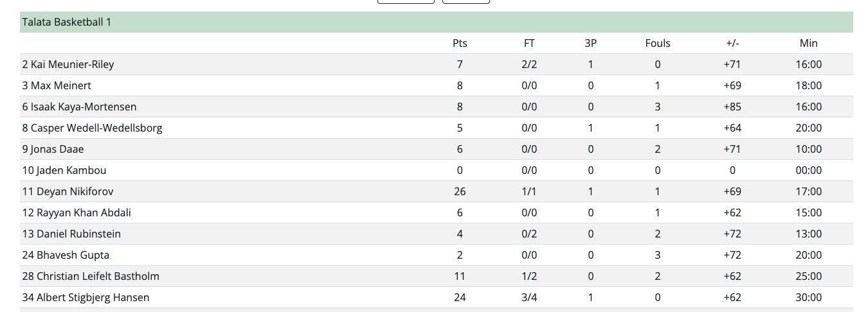This screenshot has width=868, height=312.
Task: Select 8 Casper Wedell-Wedellsborg
Action: pyautogui.click(x=92, y=128)
